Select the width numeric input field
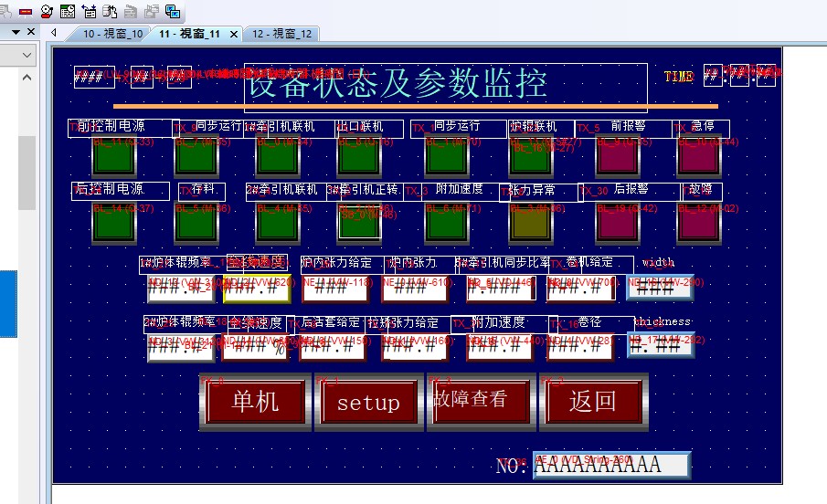The width and height of the screenshot is (827, 504). (x=660, y=287)
